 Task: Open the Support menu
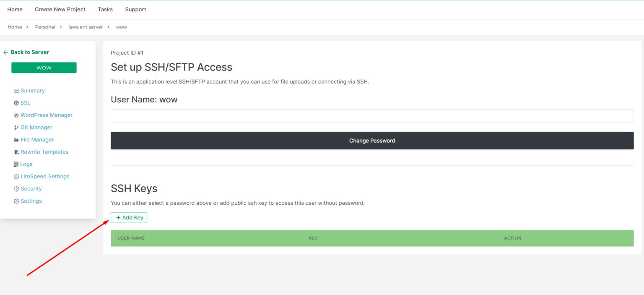(x=135, y=9)
